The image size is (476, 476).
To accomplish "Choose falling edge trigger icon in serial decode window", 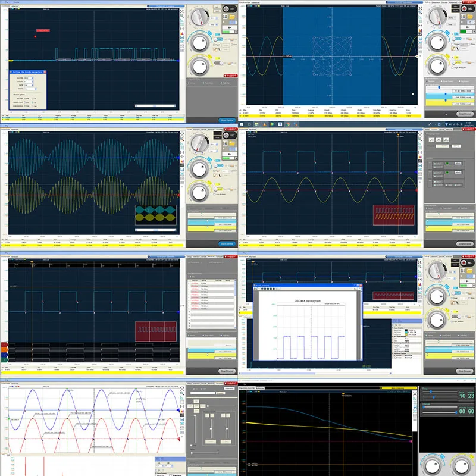I will click(219, 49).
